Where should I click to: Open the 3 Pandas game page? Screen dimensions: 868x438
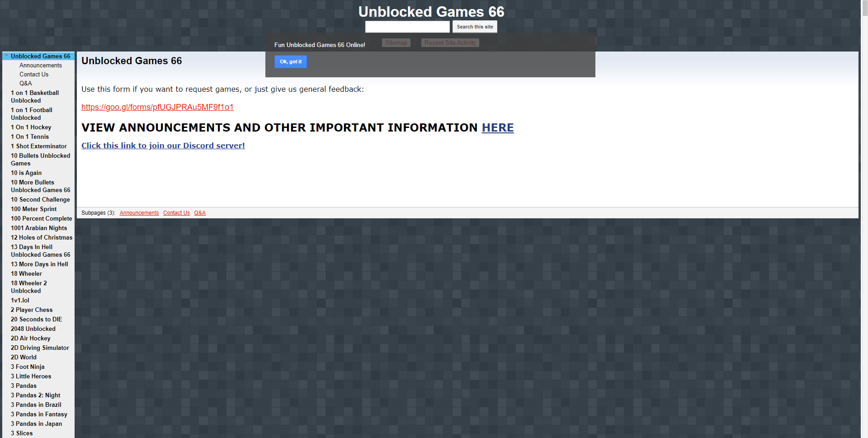pyautogui.click(x=24, y=386)
